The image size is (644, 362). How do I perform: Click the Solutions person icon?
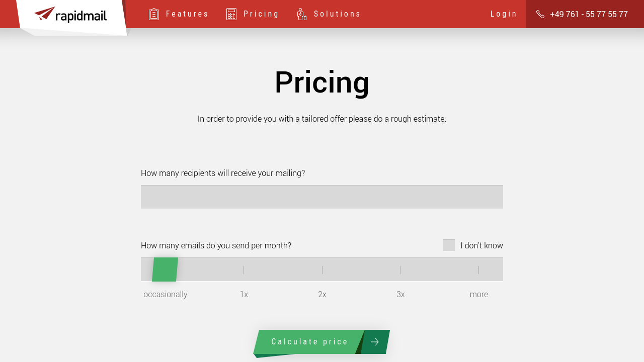(x=301, y=14)
